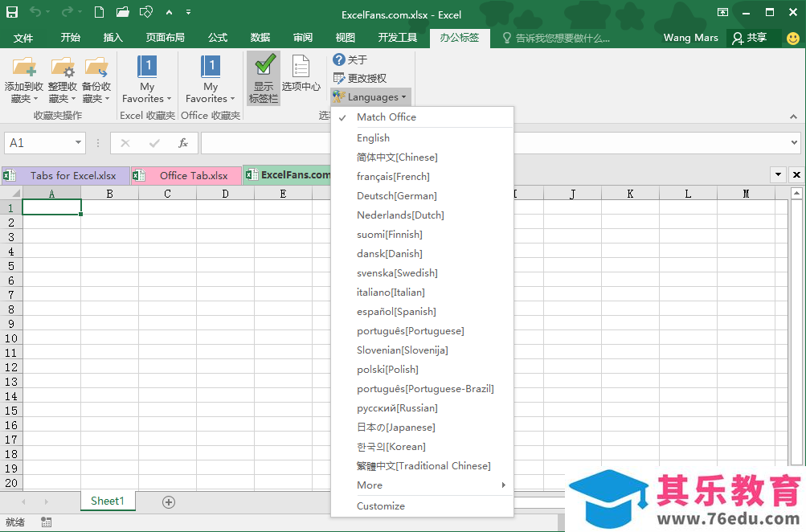Expand the More languages submenu
This screenshot has height=532, width=806.
click(x=422, y=485)
